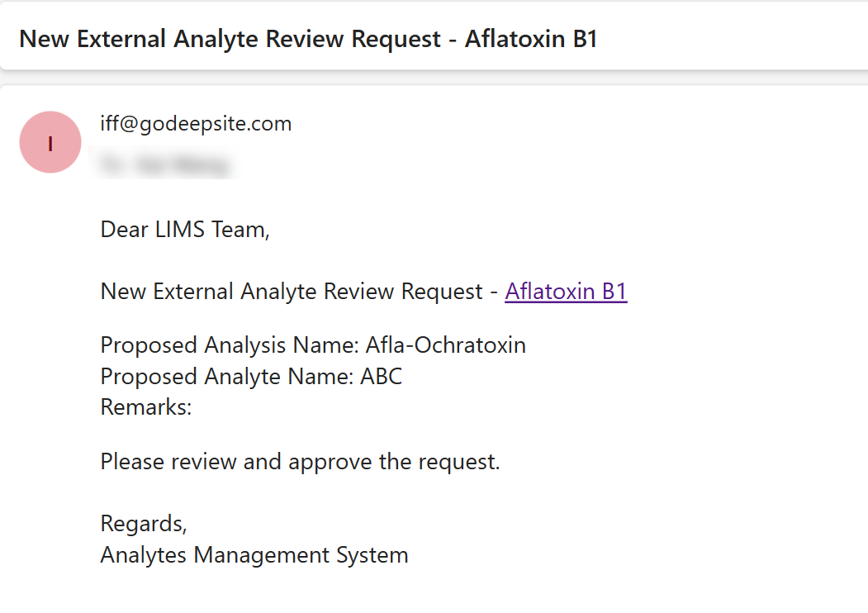
Task: Click body text "New External Analyte Review Request"
Action: coord(292,292)
